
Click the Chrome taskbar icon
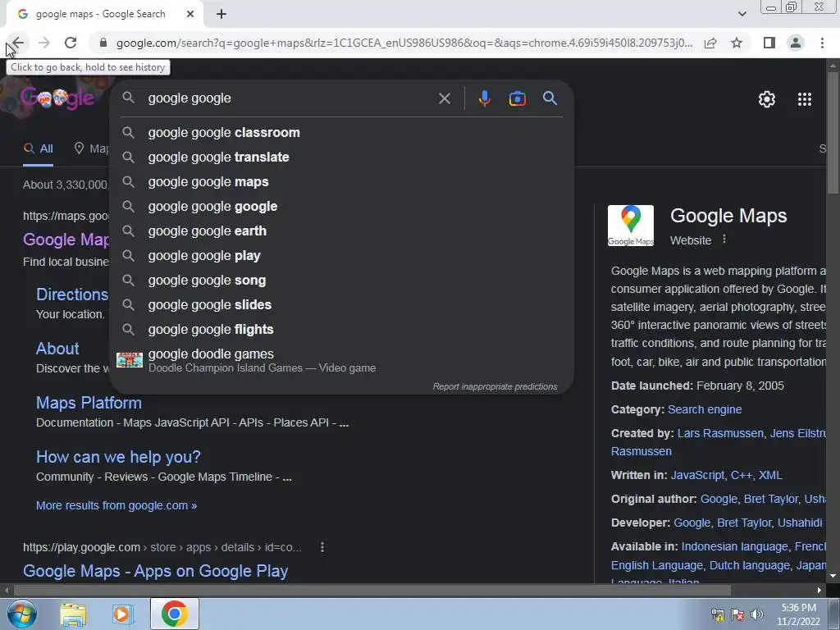175,614
